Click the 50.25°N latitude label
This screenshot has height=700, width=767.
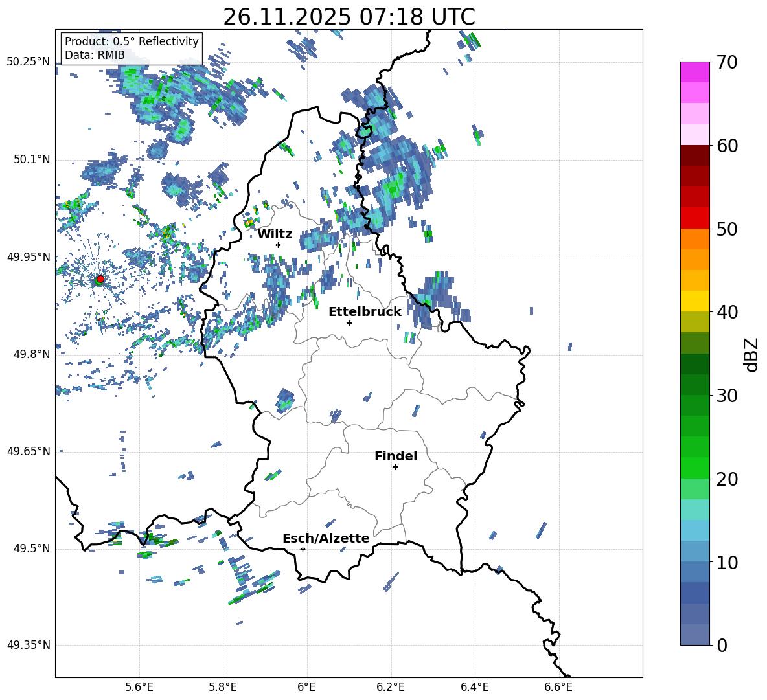[x=29, y=62]
